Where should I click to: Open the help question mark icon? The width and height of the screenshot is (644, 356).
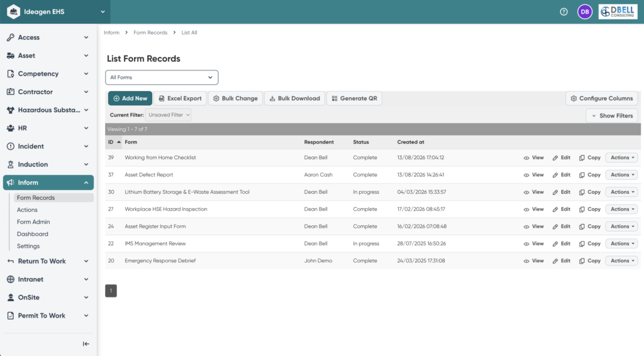click(563, 12)
